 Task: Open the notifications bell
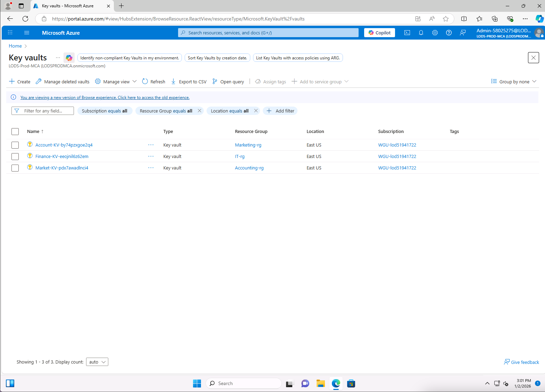[421, 33]
